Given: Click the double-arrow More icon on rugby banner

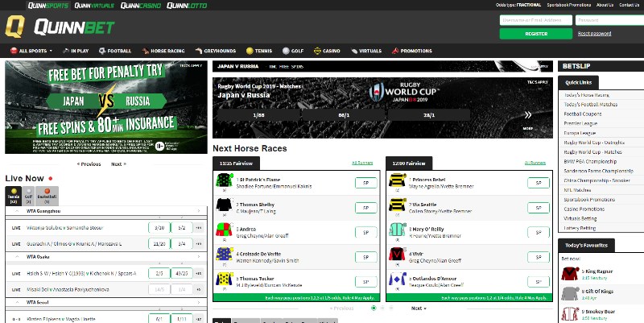Looking at the screenshot, I should (x=528, y=115).
